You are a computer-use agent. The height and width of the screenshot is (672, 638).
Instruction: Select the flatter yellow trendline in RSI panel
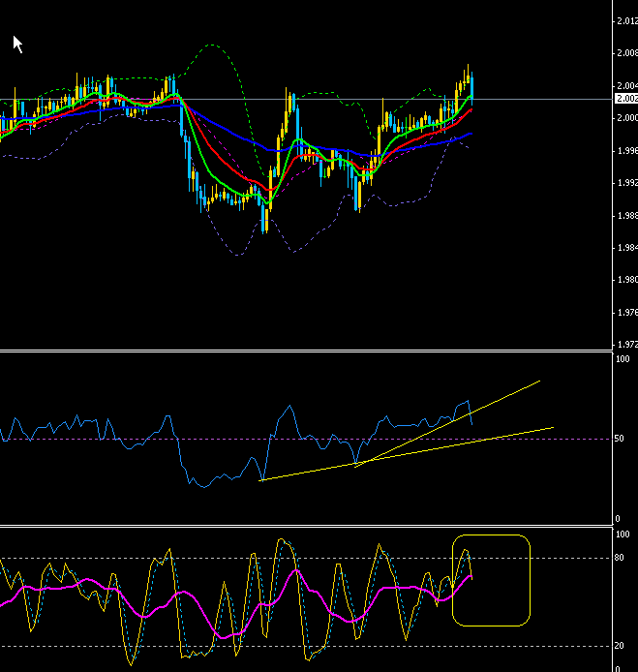click(455, 444)
